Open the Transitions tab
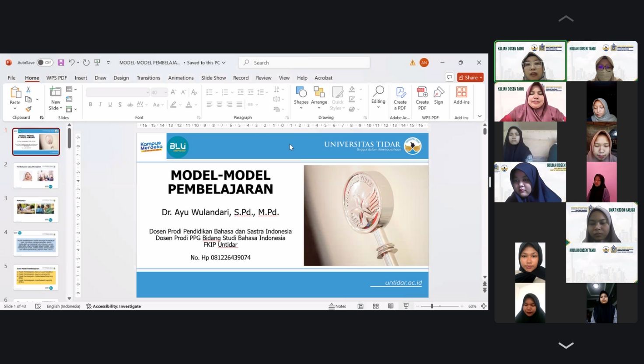 (x=148, y=78)
